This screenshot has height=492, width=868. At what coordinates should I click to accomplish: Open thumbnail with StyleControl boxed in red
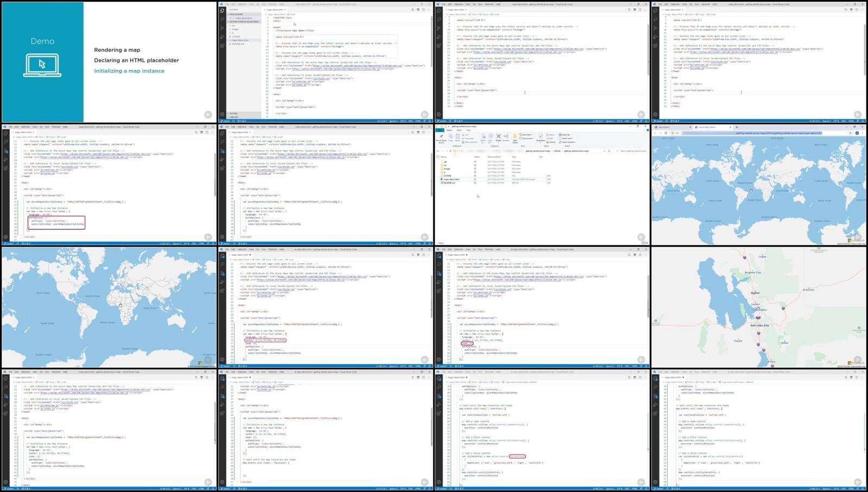click(542, 430)
